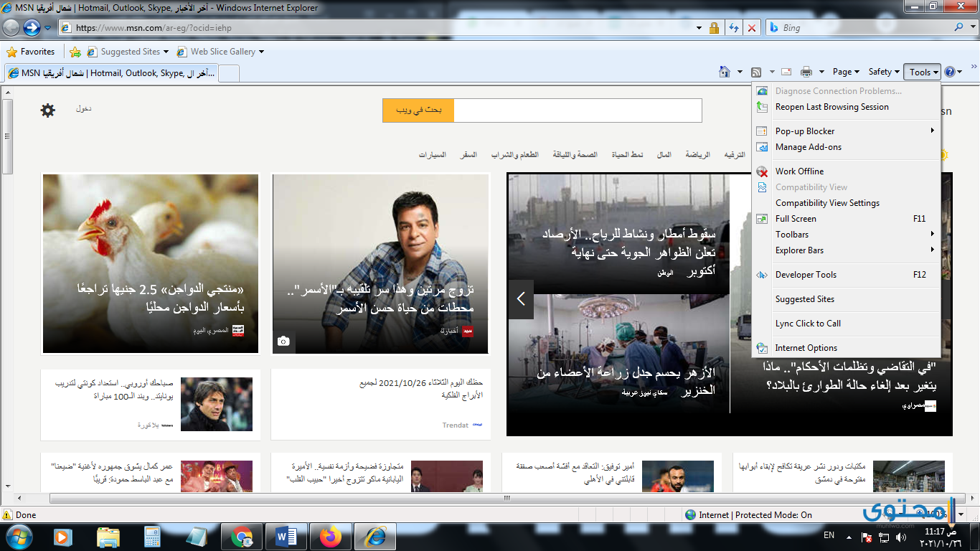Click the empty New Tab button
980x551 pixels.
click(228, 73)
